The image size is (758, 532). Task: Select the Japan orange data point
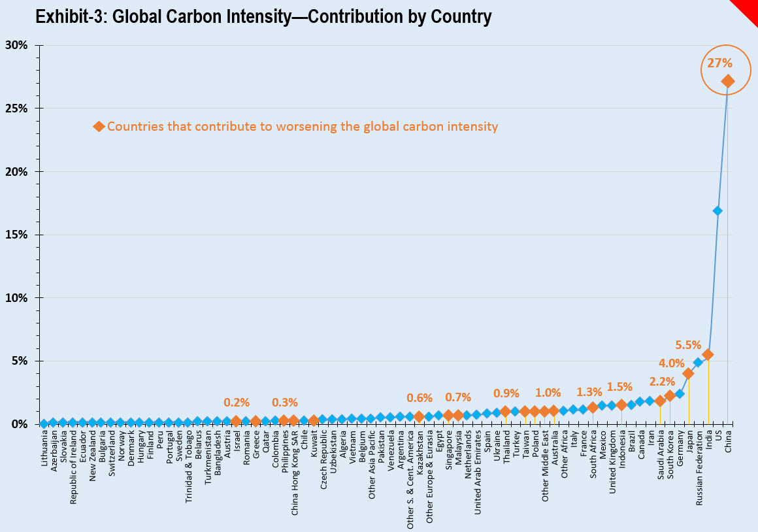(688, 373)
